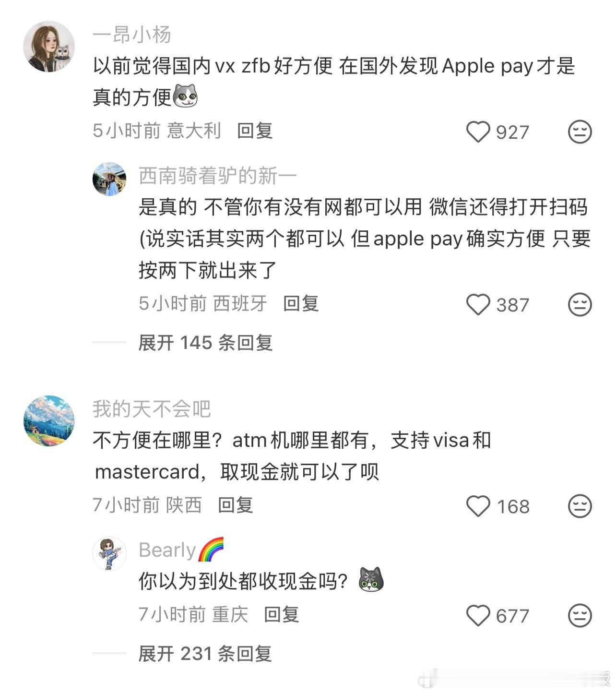This screenshot has height=694, width=616.
Task: Tap dislike face beside 677 likes
Action: click(580, 616)
